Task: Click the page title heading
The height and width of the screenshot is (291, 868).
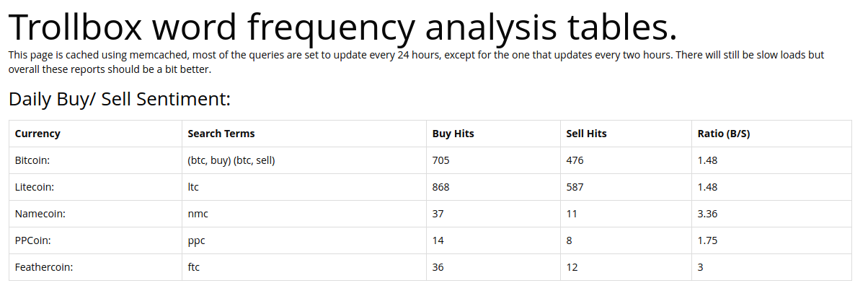Action: pos(343,27)
